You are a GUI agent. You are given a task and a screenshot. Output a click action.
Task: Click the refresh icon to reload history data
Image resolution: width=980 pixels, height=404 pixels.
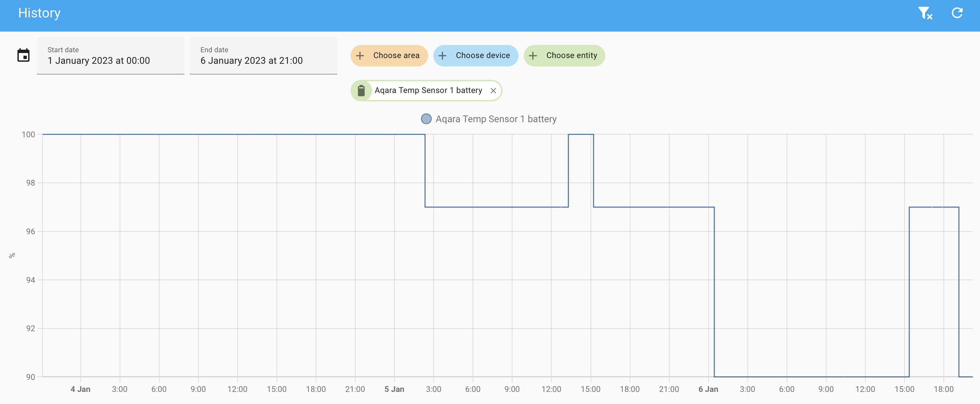[957, 13]
